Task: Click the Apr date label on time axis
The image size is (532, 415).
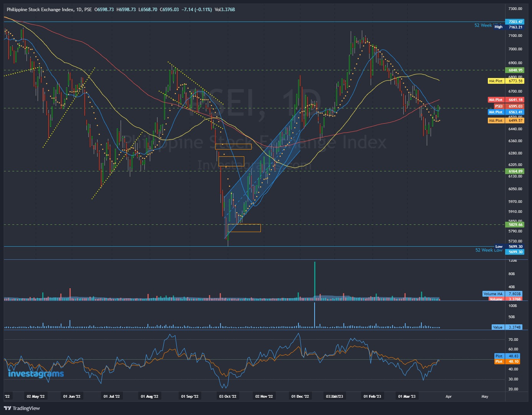Action: click(449, 397)
